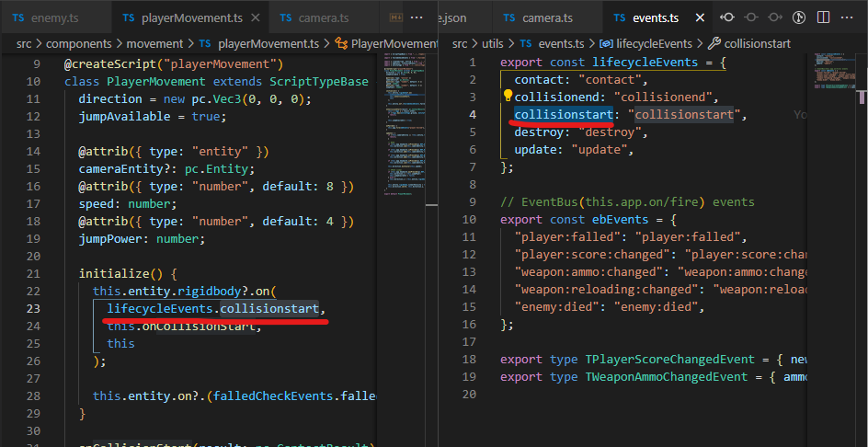Click the Split Editor Right icon
This screenshot has height=447, width=868.
822,17
